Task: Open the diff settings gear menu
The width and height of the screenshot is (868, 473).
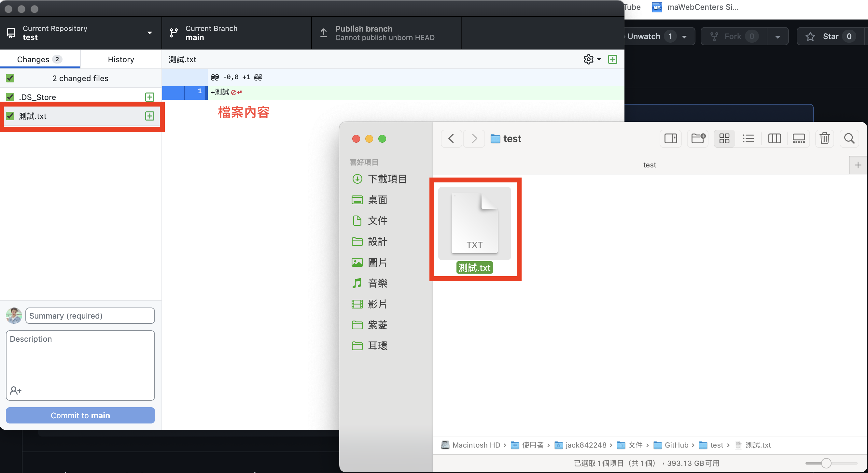Action: (x=592, y=59)
